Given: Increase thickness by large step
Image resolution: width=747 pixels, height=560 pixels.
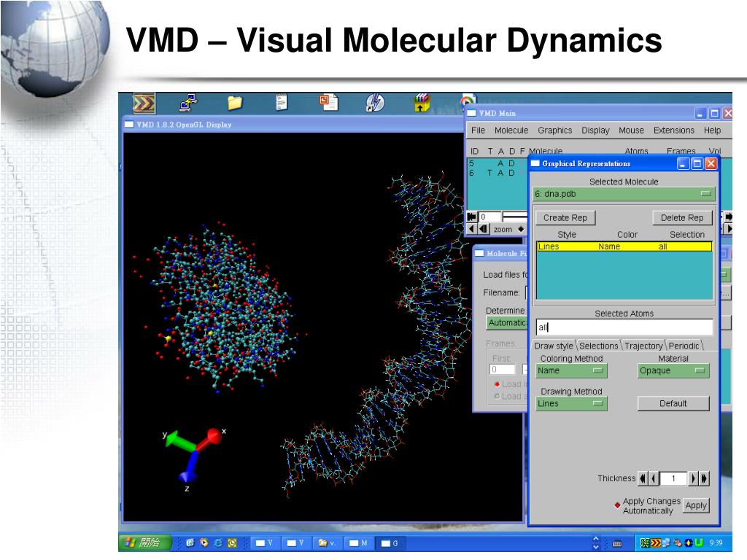Looking at the screenshot, I should coord(704,478).
